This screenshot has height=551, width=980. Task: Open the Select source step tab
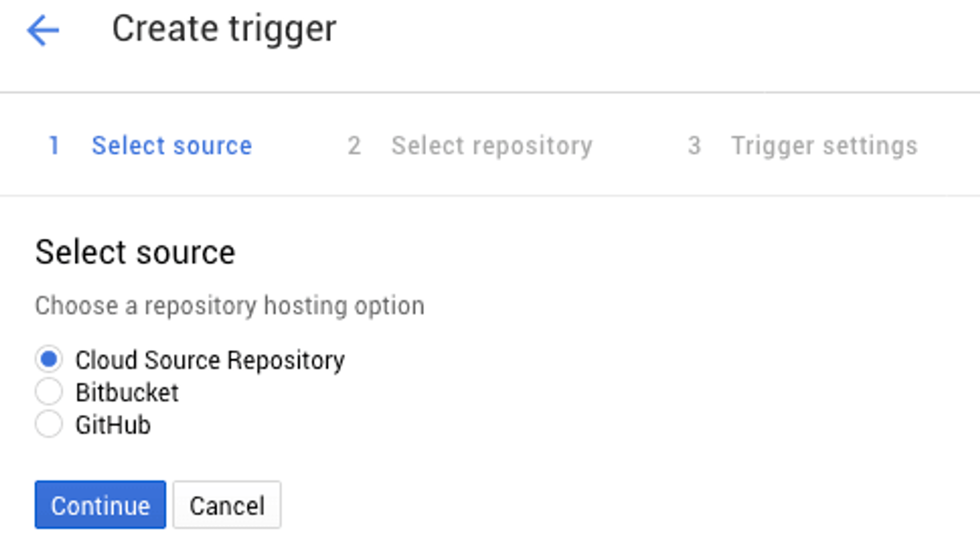[171, 146]
